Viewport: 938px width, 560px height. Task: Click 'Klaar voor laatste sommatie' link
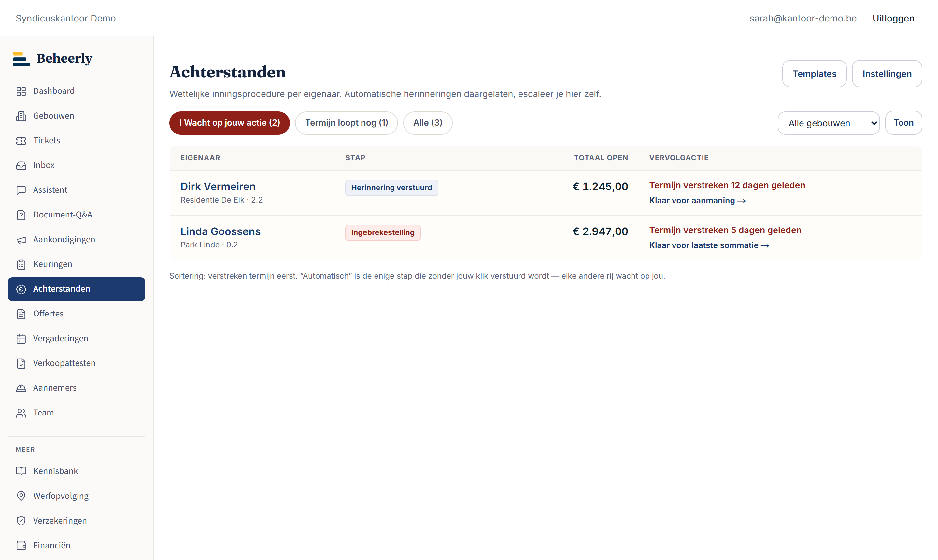709,245
